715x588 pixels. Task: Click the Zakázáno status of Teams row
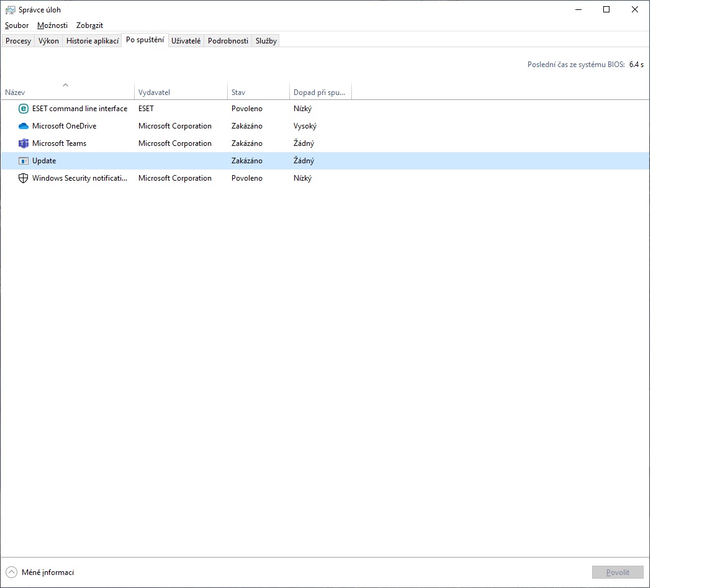(x=246, y=143)
